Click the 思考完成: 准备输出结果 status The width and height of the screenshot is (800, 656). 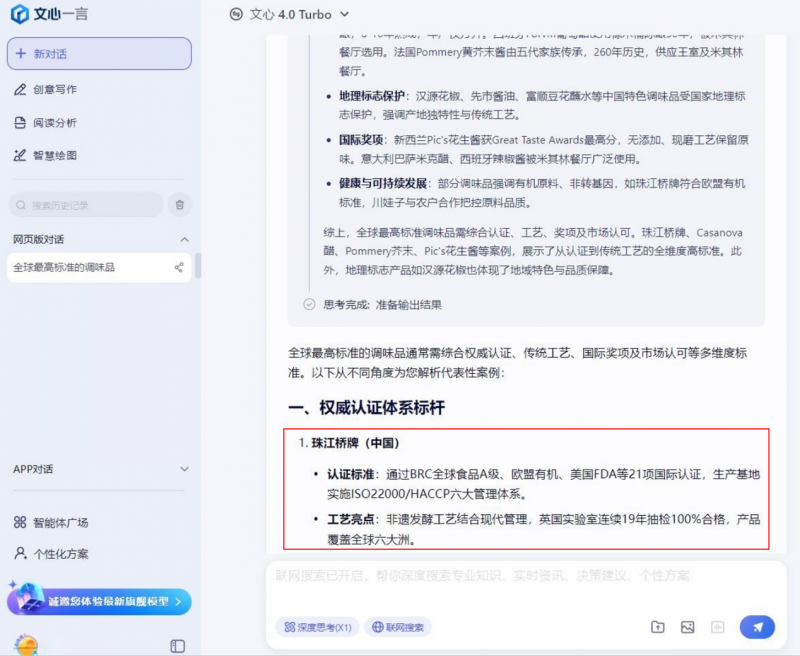coord(382,305)
